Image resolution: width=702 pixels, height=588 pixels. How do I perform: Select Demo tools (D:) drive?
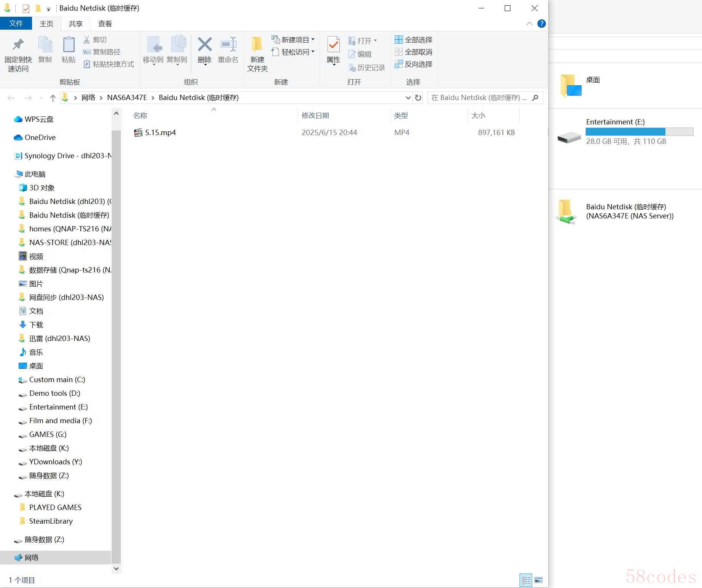point(50,393)
